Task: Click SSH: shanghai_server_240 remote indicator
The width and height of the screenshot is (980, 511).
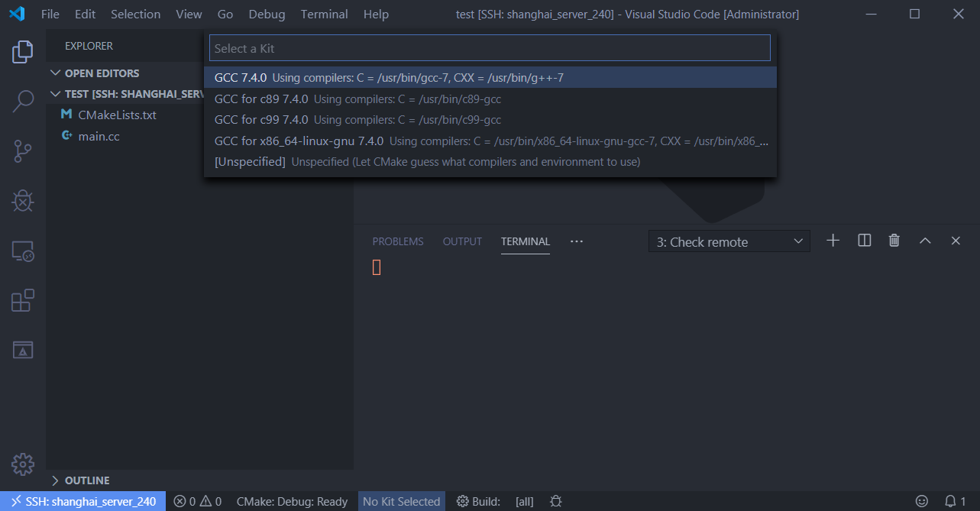Action: (x=83, y=502)
